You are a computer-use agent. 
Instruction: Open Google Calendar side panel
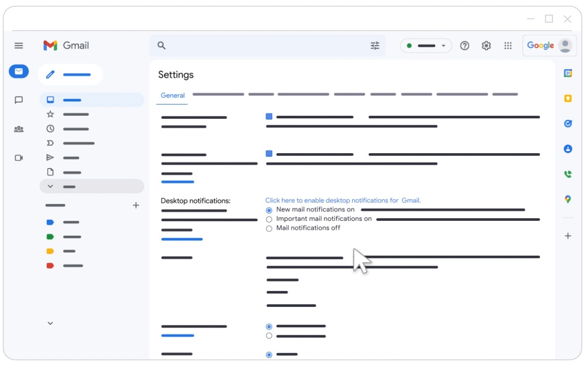point(568,73)
